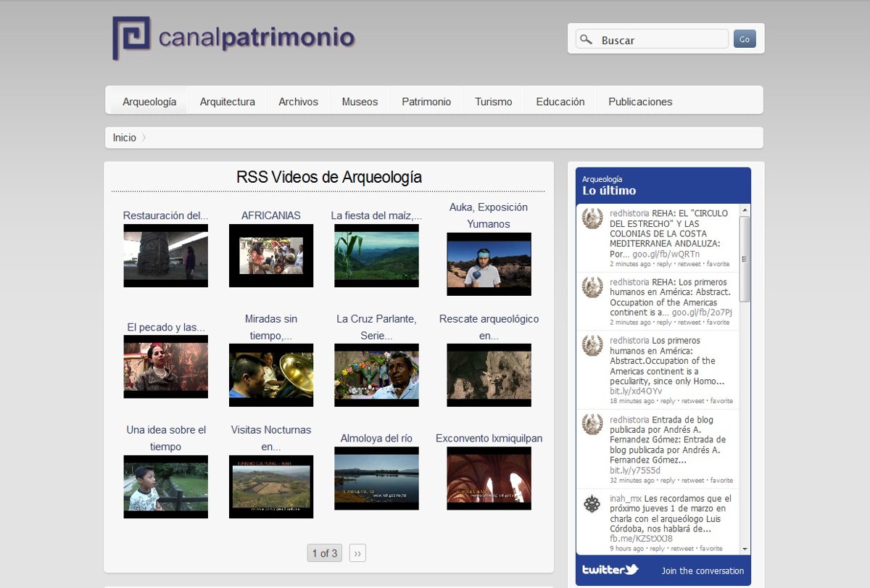Select the Publicaciones navigation item
The image size is (870, 588).
click(640, 102)
